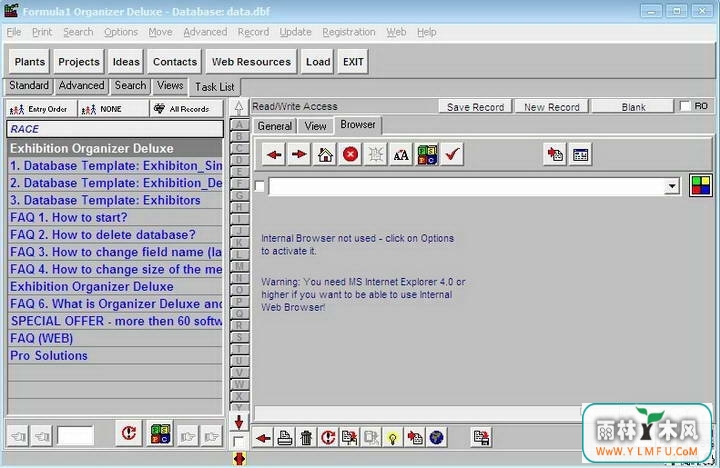Click the red double-arrow icon at bottom
Screen dimensions: 720x468
click(x=239, y=458)
